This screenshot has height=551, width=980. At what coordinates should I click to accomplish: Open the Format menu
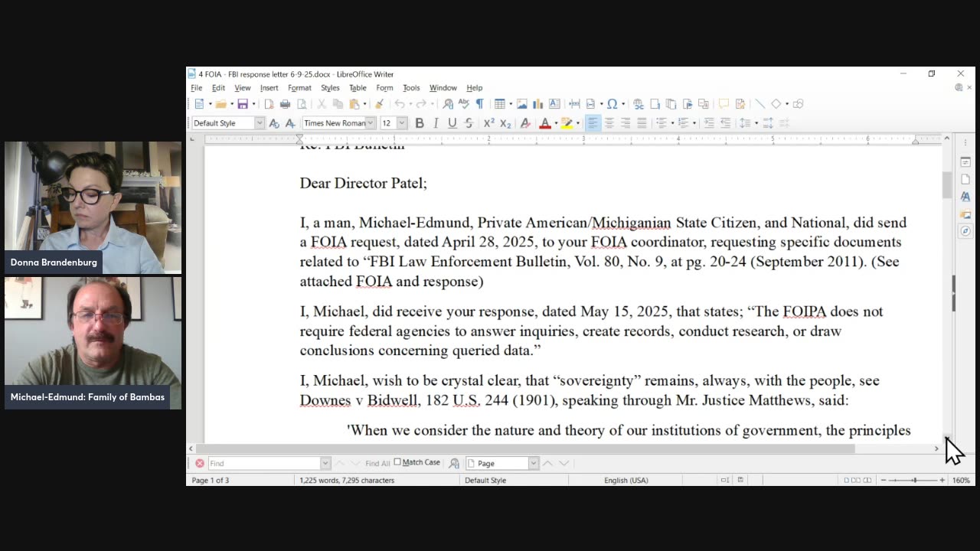(299, 88)
